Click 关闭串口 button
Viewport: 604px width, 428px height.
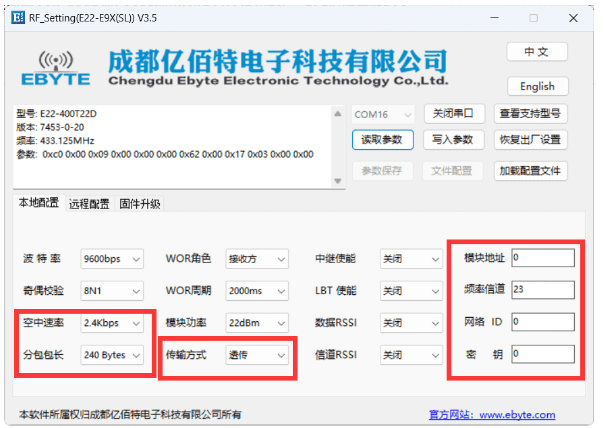click(x=453, y=114)
